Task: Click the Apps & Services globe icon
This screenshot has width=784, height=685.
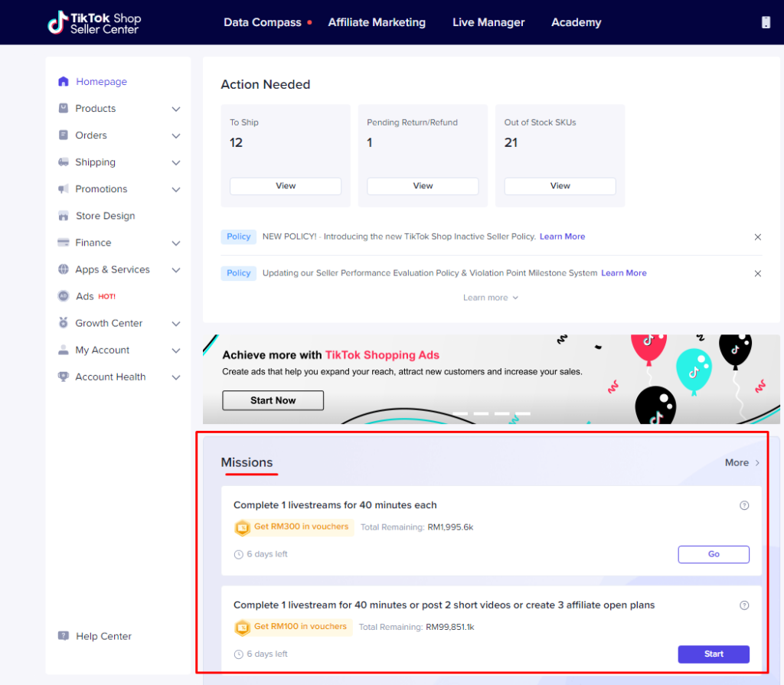Action: (63, 269)
